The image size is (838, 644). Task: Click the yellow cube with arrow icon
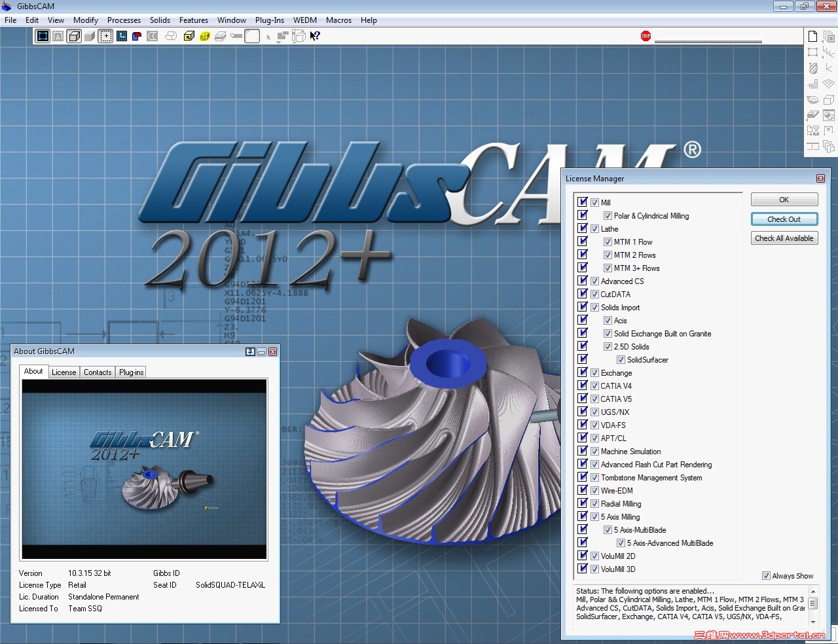(x=189, y=36)
